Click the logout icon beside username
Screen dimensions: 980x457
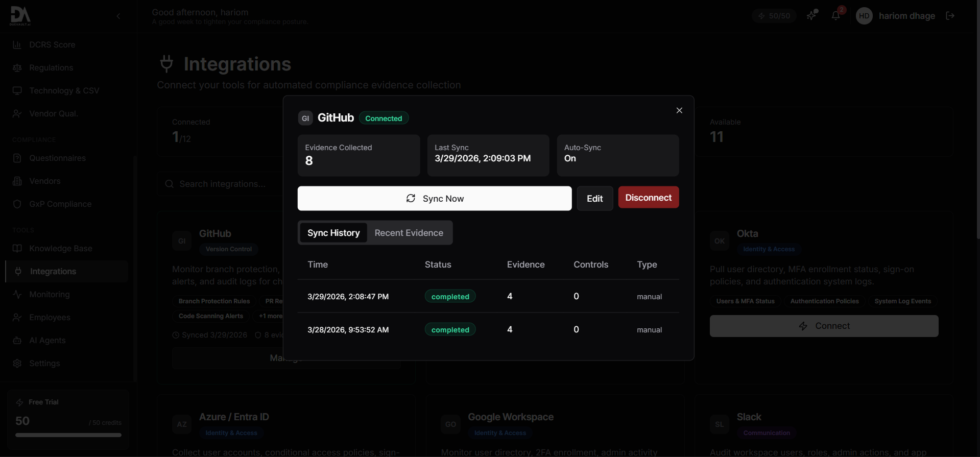pos(950,16)
